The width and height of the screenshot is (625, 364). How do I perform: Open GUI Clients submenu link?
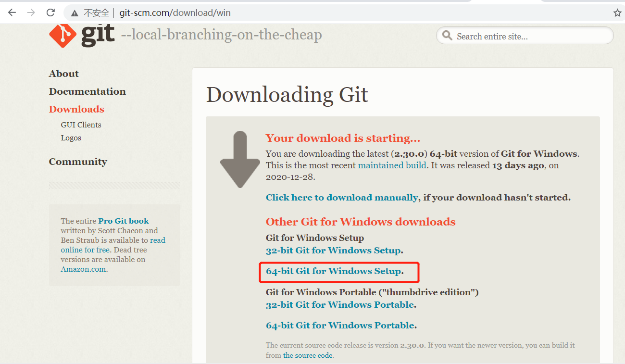point(81,125)
